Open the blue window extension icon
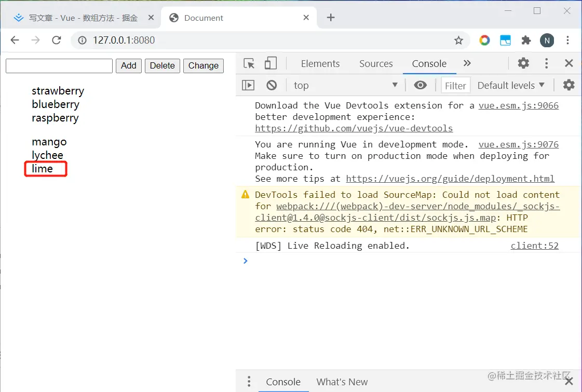Viewport: 582px width, 392px height. (506, 40)
